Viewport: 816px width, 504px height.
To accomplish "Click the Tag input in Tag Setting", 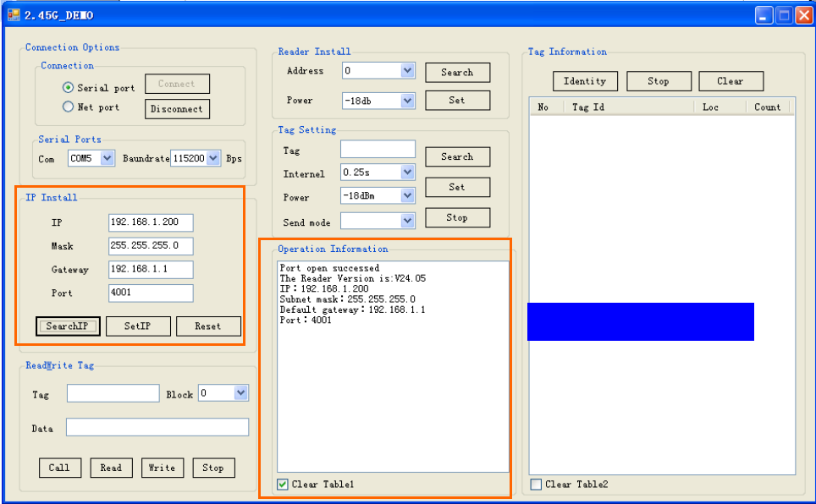I will coord(378,149).
